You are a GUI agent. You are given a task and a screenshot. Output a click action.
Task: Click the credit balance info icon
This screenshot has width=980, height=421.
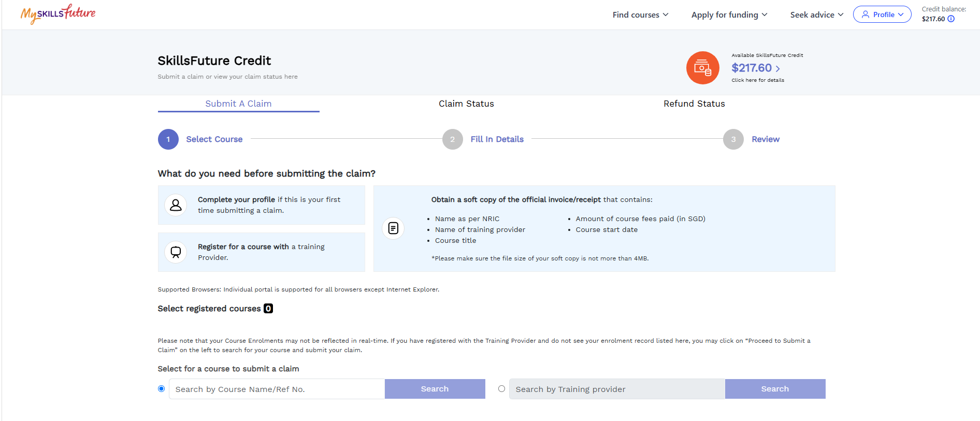click(x=951, y=19)
